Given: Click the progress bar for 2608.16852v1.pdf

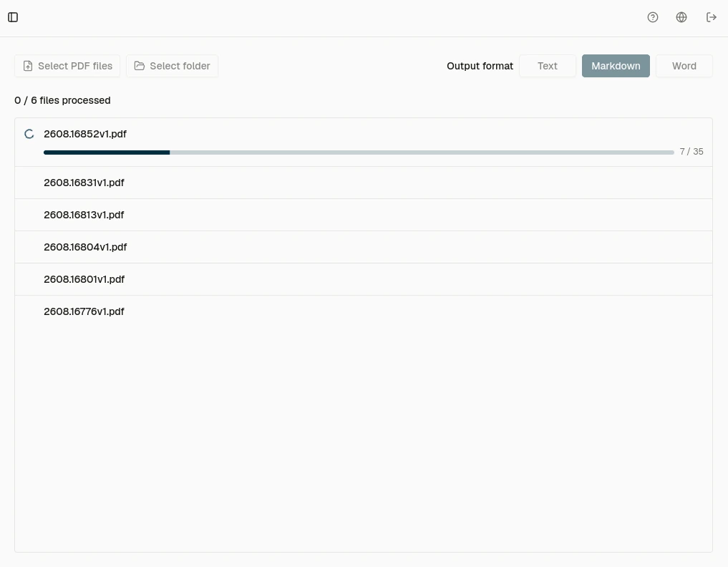Looking at the screenshot, I should (359, 152).
